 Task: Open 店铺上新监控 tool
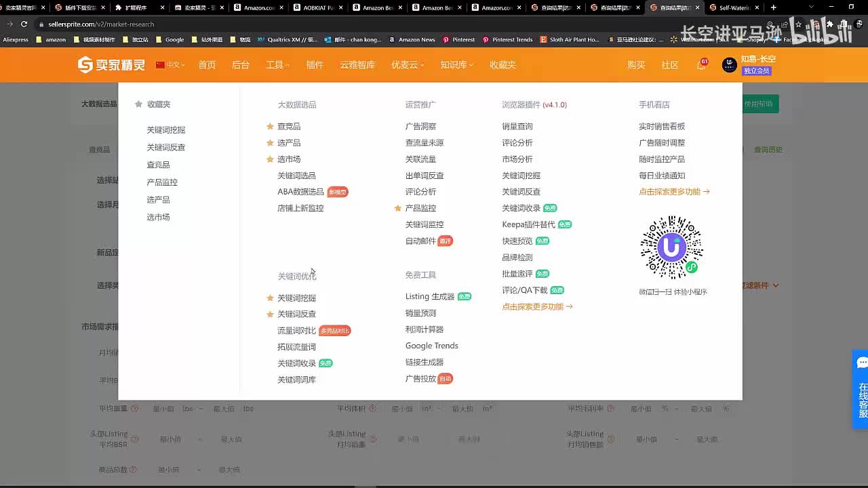click(300, 208)
